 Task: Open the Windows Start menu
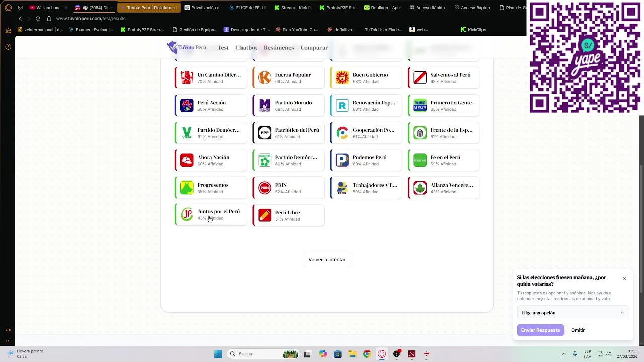click(218, 354)
